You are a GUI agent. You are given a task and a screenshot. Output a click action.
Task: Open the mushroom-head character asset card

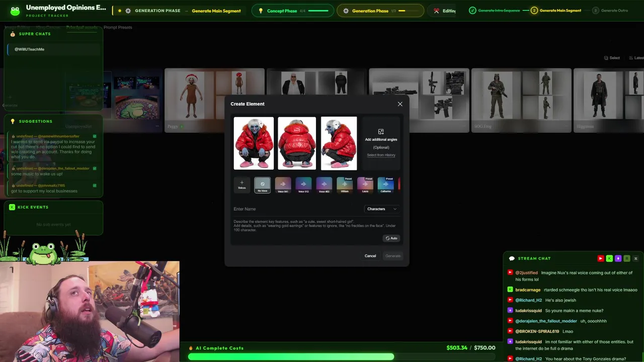point(214,100)
